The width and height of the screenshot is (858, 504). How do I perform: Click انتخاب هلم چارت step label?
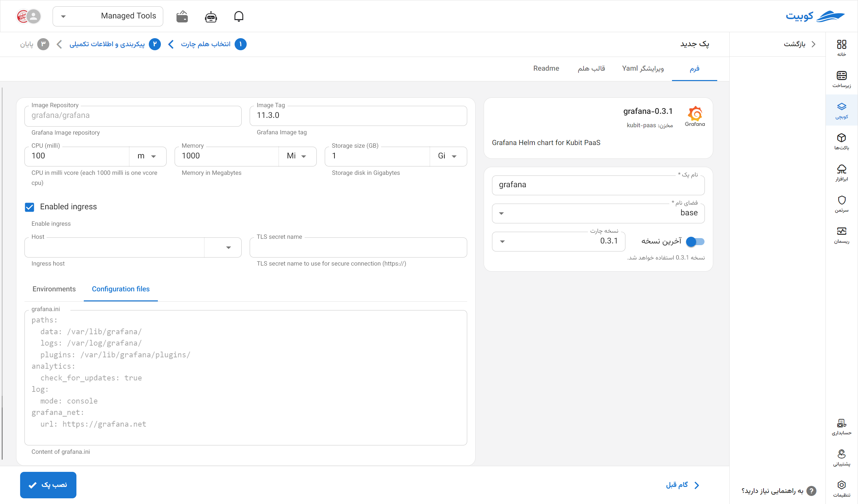(x=205, y=44)
